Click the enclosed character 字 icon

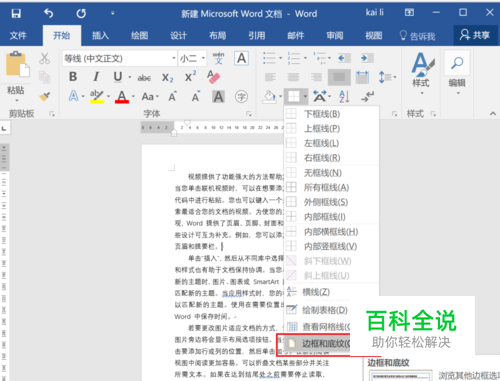(x=241, y=97)
